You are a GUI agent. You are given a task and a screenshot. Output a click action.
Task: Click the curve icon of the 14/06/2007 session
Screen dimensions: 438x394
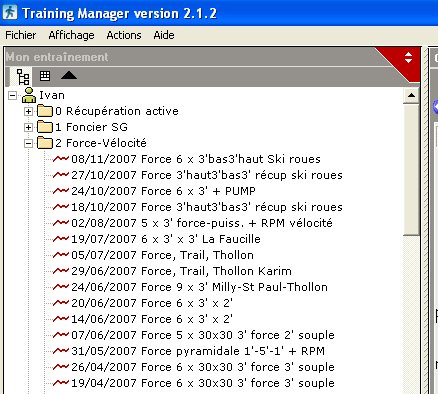61,319
